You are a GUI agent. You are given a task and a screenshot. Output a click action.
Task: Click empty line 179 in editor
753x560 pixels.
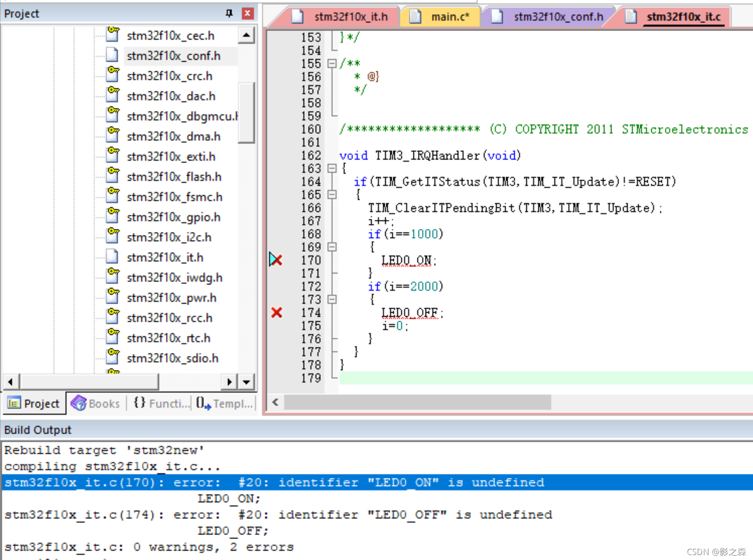click(546, 378)
